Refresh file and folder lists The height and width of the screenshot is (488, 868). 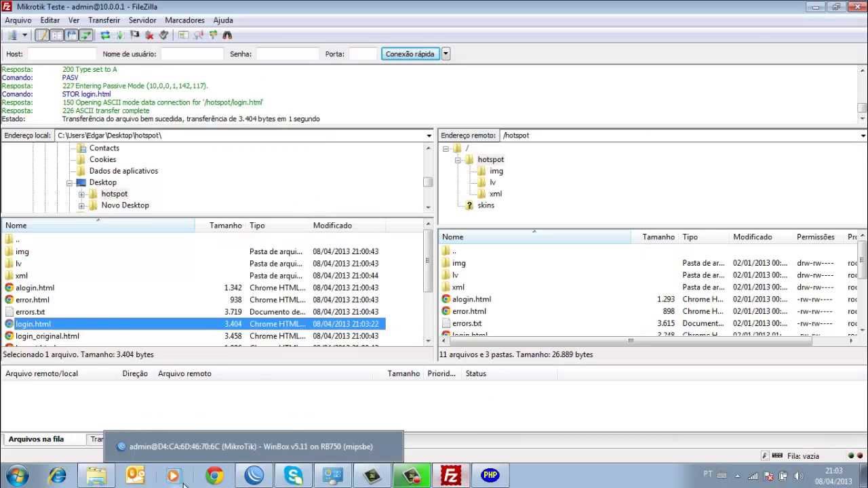[105, 35]
